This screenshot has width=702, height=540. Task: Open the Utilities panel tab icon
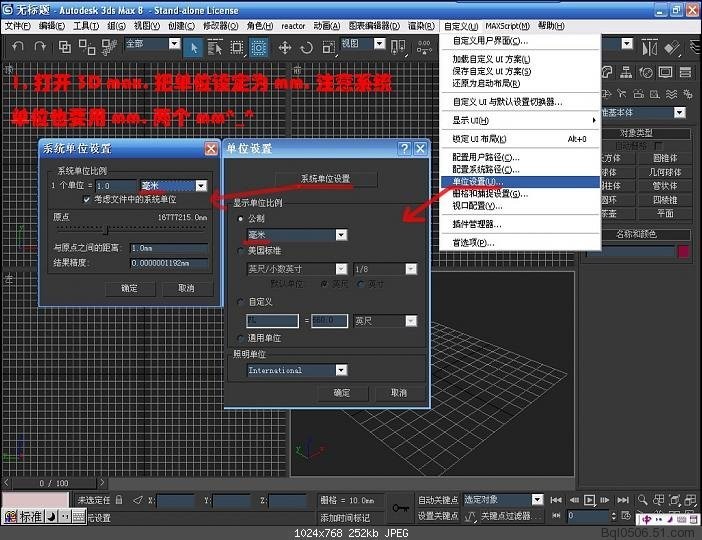[685, 72]
